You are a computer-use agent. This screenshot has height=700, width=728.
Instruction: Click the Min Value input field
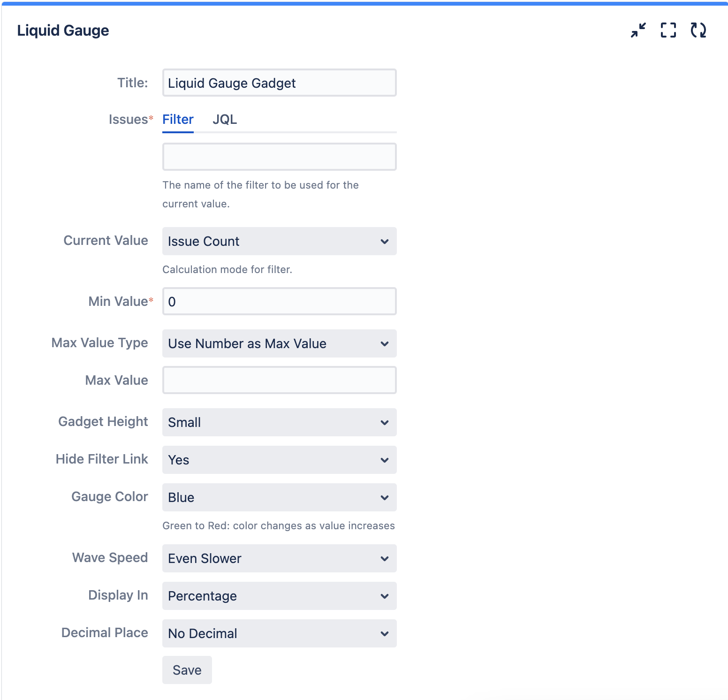coord(279,301)
